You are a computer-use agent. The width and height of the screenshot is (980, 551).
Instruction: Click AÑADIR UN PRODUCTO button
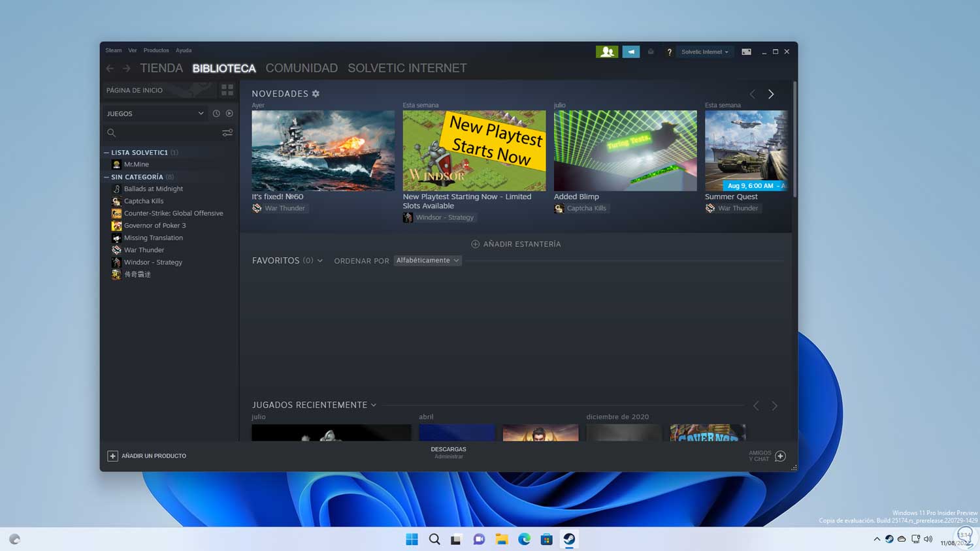tap(147, 456)
